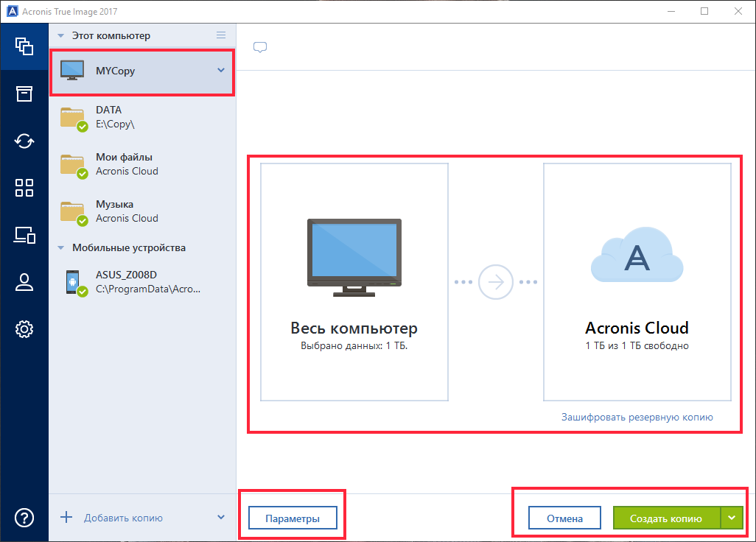756x542 pixels.
Task: Click the Acronis Cloud destination title
Action: point(637,328)
